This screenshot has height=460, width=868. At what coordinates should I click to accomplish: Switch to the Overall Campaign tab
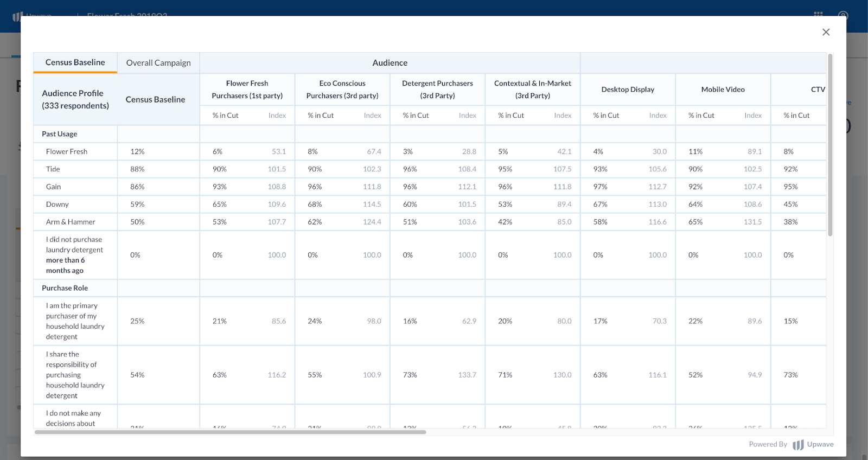click(x=158, y=63)
